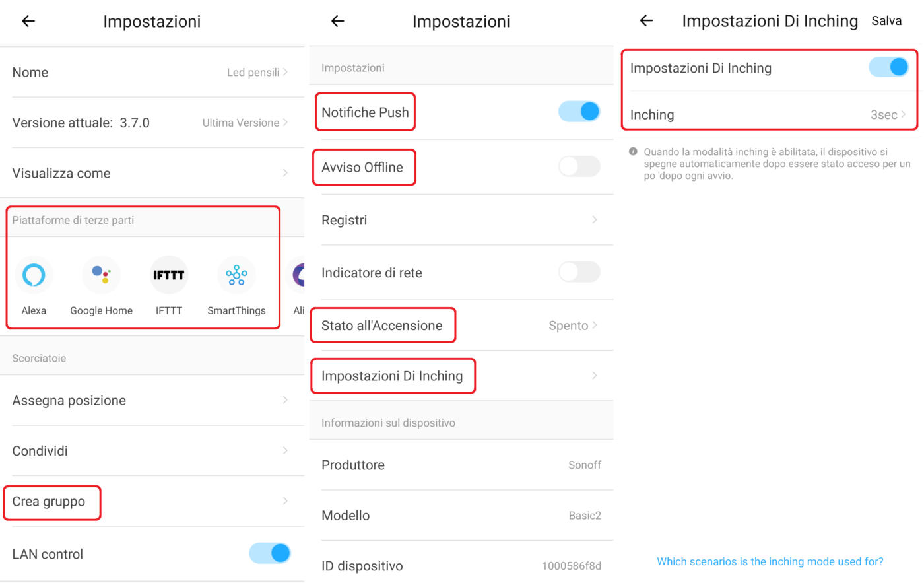Tap the info icon beside inching description
This screenshot has width=924, height=583.
(x=633, y=152)
